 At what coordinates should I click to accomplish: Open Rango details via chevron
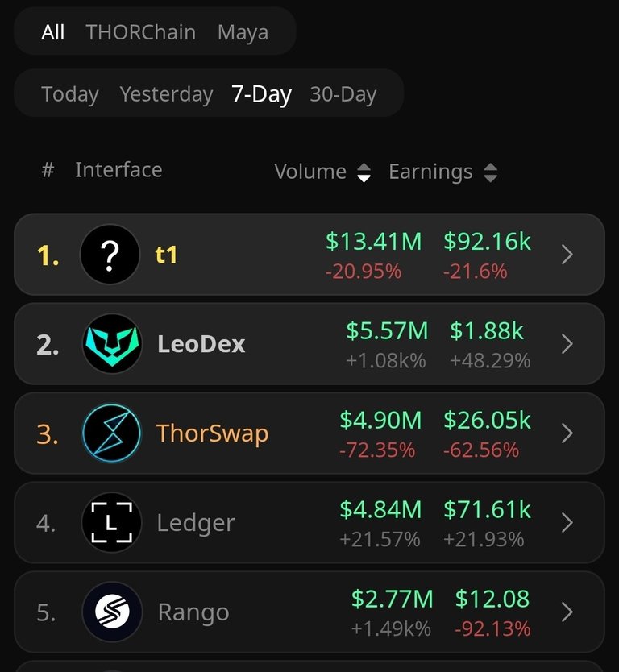(567, 612)
